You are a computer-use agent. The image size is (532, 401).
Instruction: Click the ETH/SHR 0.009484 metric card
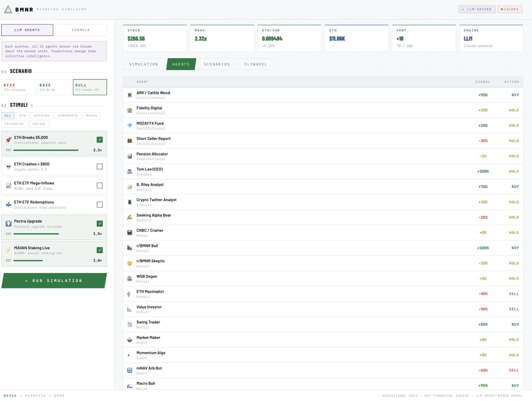coord(289,39)
